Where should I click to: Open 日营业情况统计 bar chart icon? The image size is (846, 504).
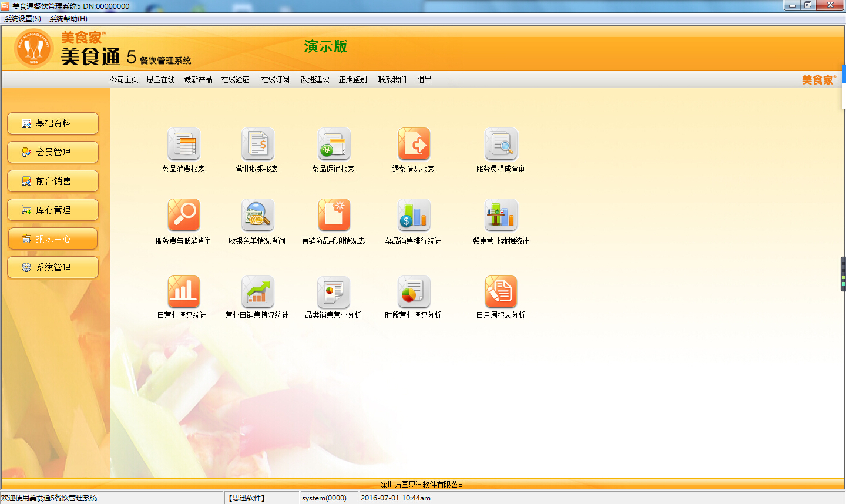coord(184,292)
